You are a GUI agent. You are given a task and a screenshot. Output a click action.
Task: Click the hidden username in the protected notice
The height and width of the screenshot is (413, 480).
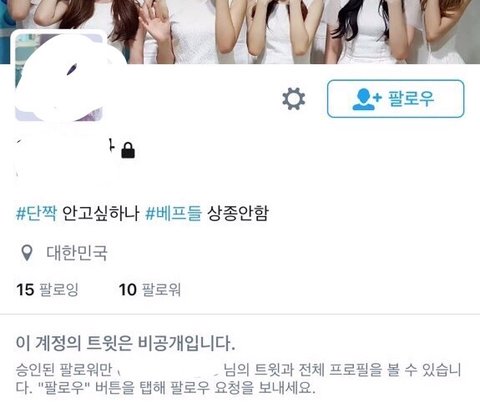point(168,370)
